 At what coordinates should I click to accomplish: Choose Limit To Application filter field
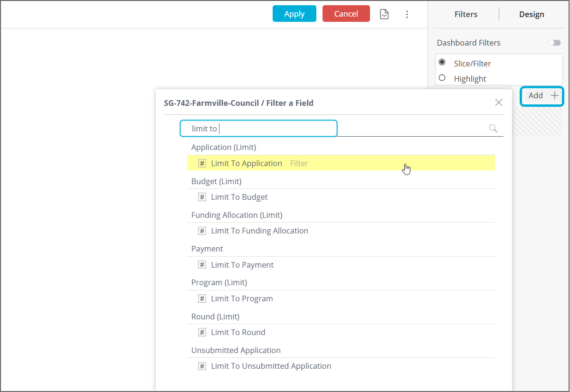click(x=247, y=163)
